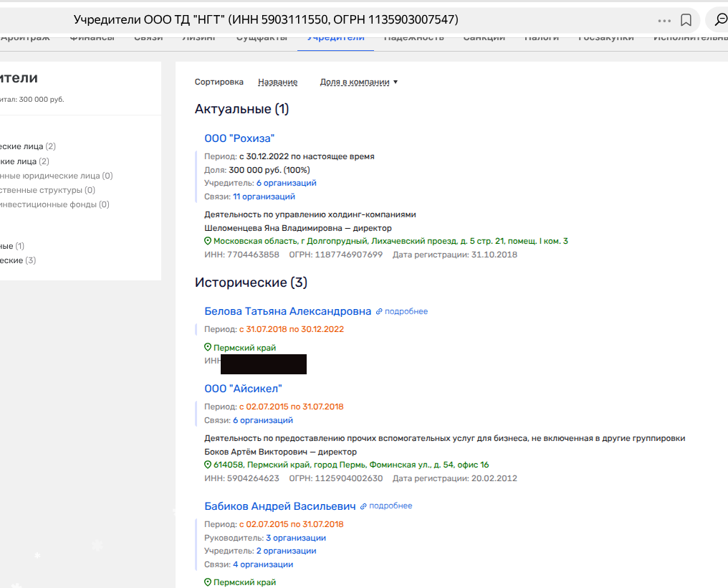Open 6 организаций founder link under Рохиза

tap(286, 183)
